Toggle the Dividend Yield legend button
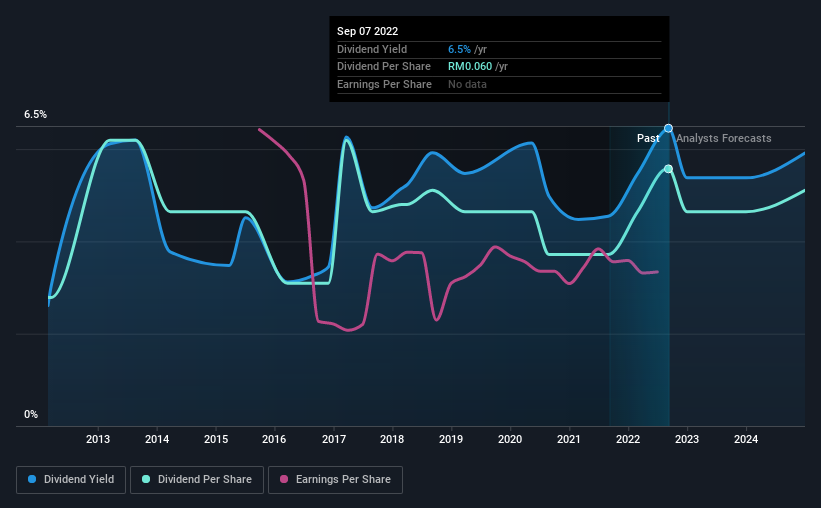Viewport: 821px width, 508px height. click(x=71, y=480)
